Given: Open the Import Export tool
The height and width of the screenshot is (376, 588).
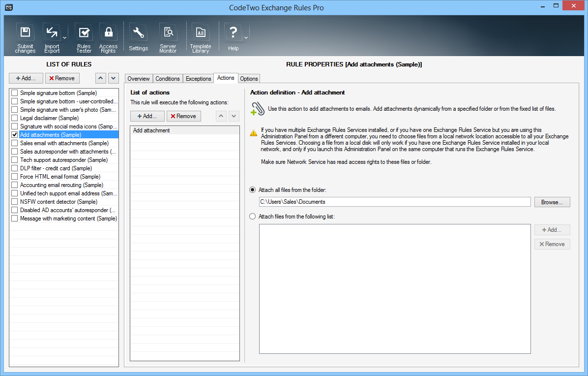Looking at the screenshot, I should pyautogui.click(x=52, y=38).
